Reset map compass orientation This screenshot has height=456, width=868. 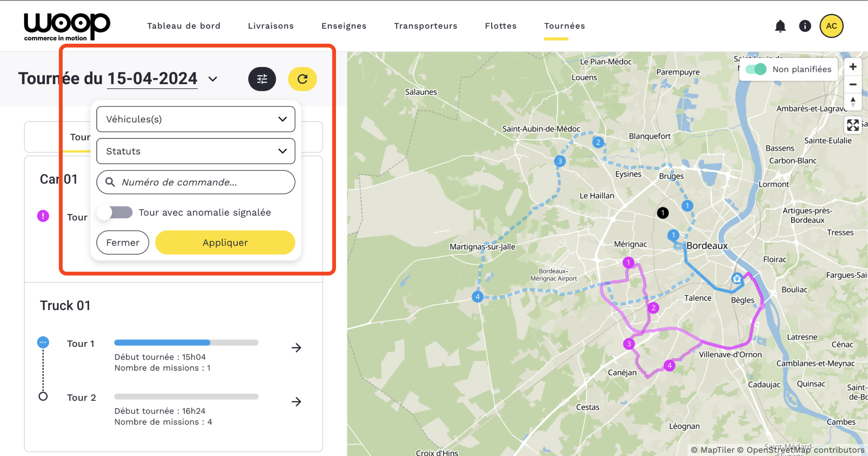[x=853, y=101]
